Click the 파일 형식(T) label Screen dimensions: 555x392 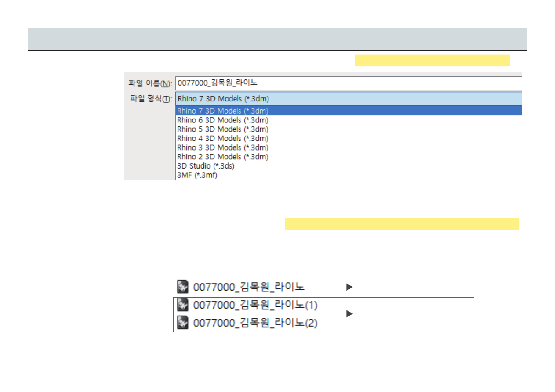pyautogui.click(x=150, y=99)
